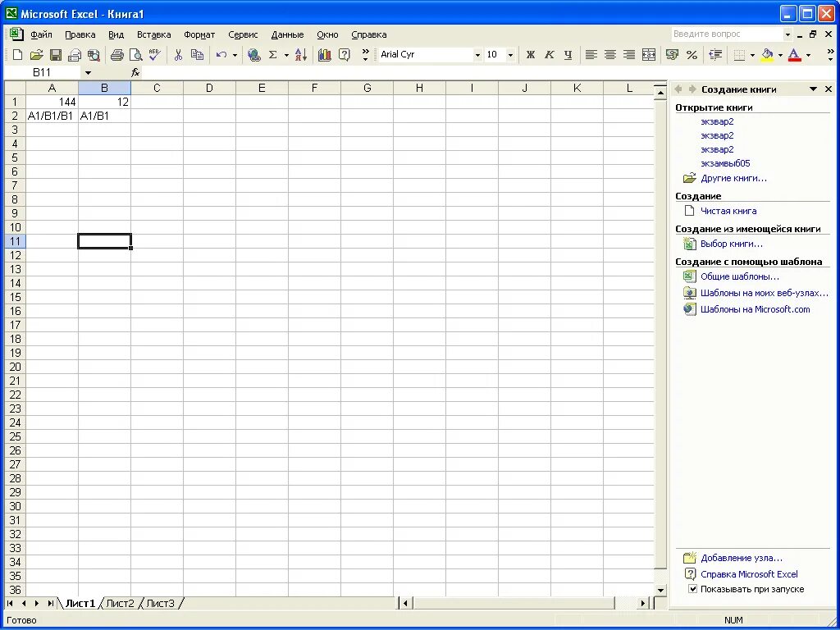
Task: Copy selection using toolbar copy icon
Action: coord(197,55)
